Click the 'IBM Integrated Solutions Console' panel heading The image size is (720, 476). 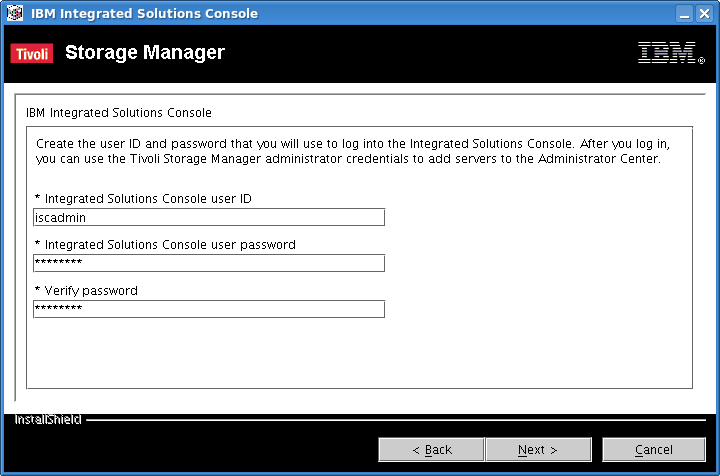pyautogui.click(x=118, y=112)
